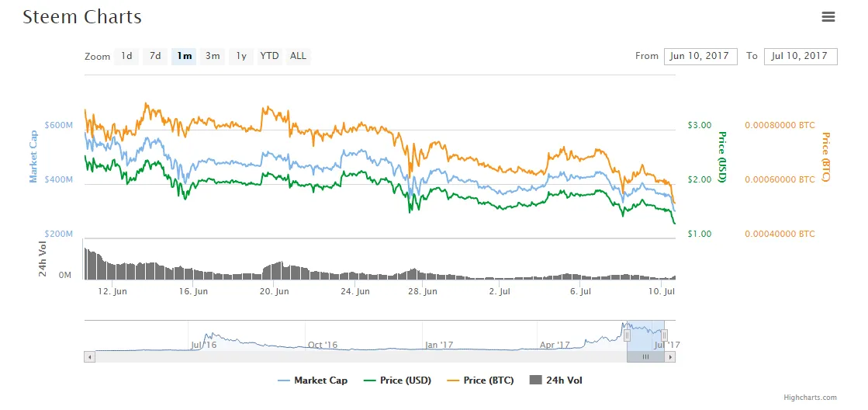Click the 10. Jul axis label
868x410 pixels.
coord(662,291)
